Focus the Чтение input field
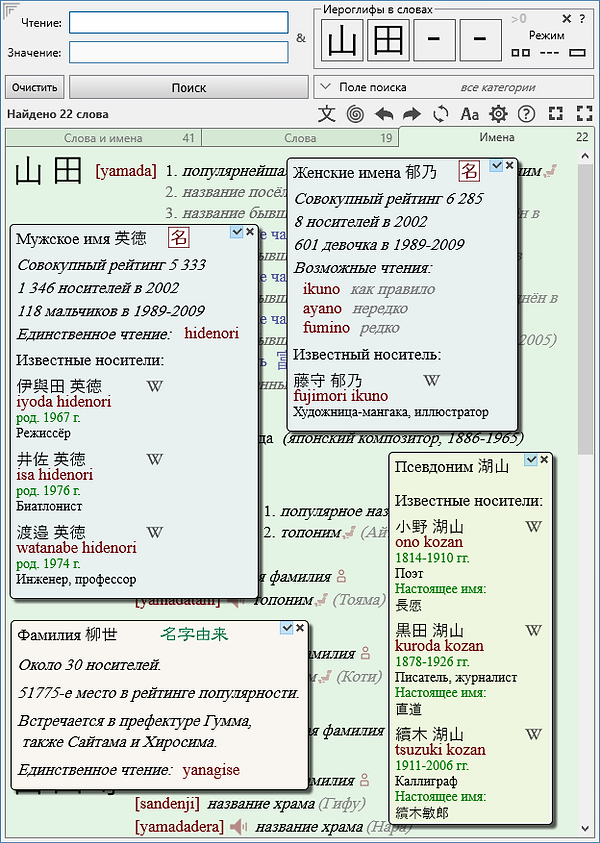This screenshot has width=600, height=843. tap(179, 23)
